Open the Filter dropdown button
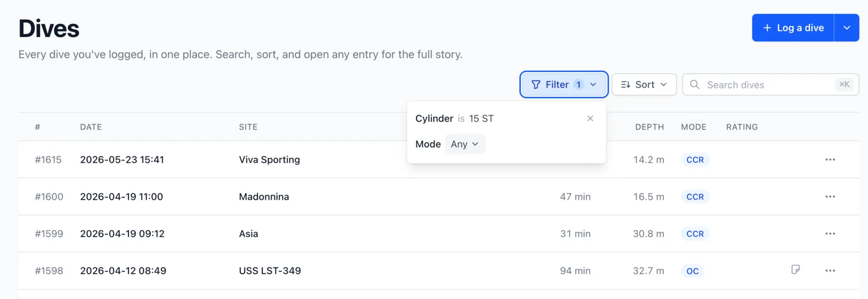Viewport: 868px width, 299px height. point(564,85)
